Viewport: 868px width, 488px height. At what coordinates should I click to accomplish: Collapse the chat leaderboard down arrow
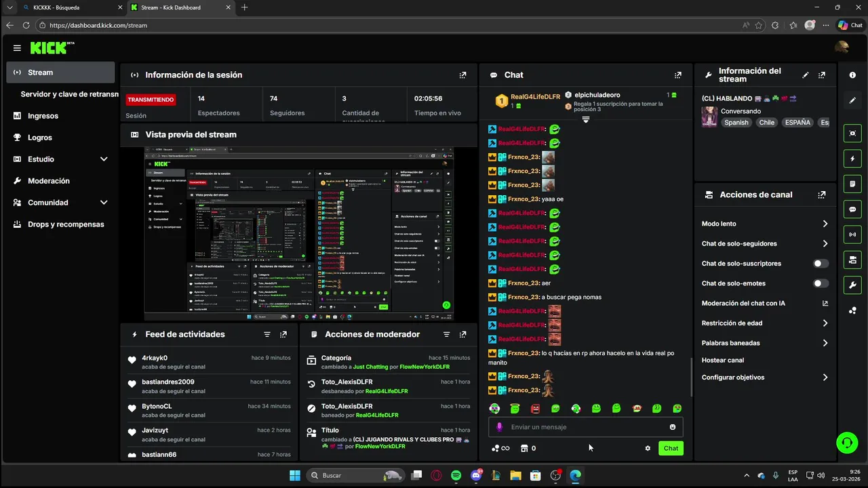click(586, 119)
